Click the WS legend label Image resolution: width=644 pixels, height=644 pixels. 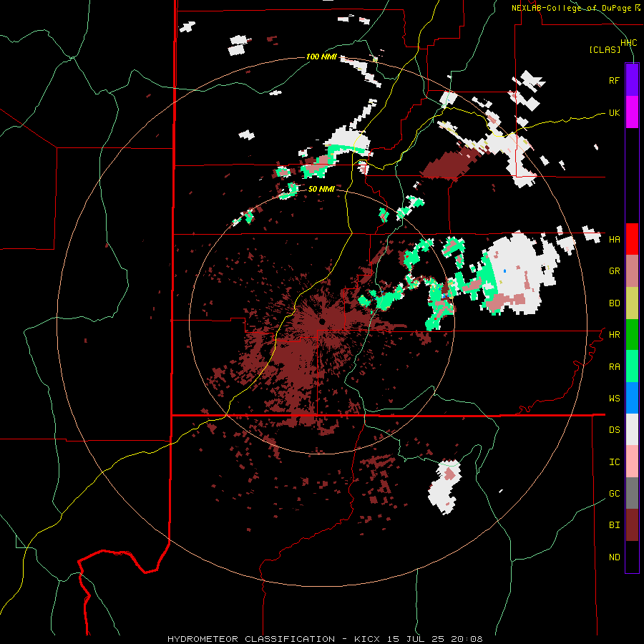tap(614, 399)
